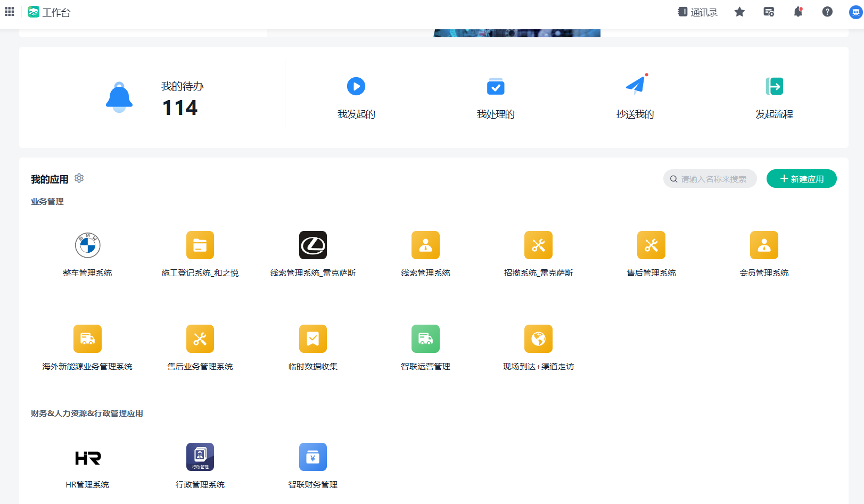Viewport: 864px width, 504px height.
Task: Launch 整车管理系统 BMW app
Action: tap(87, 245)
